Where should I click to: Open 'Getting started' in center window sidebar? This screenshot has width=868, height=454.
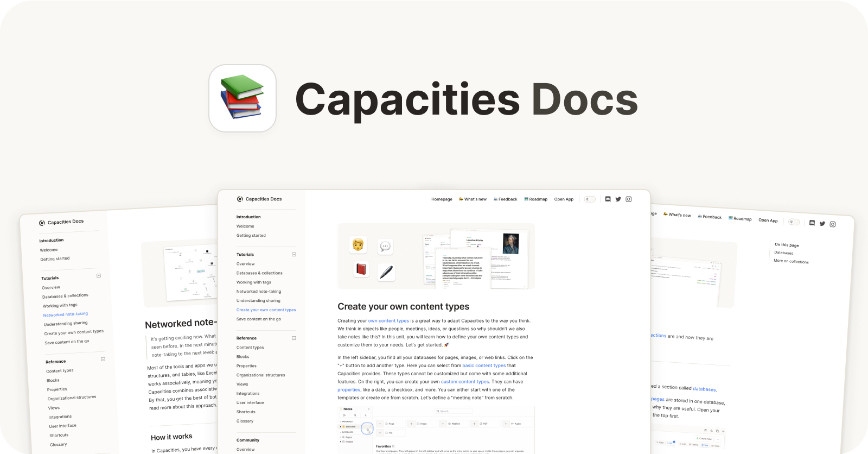[x=251, y=236]
